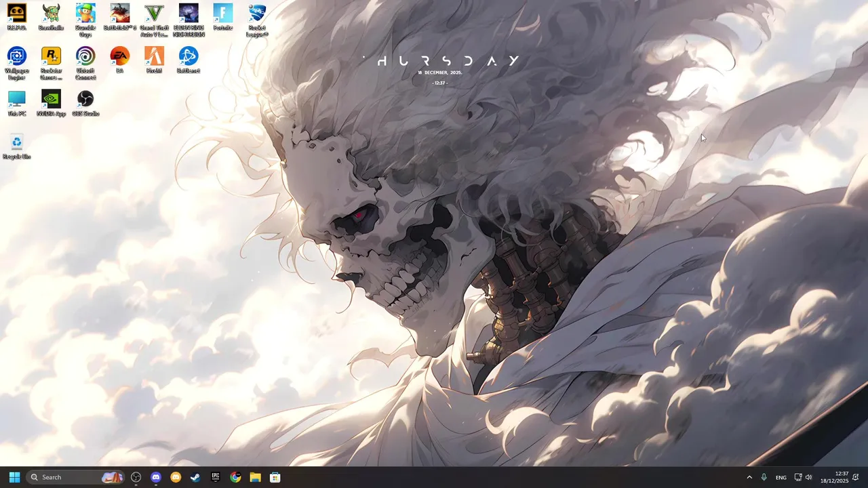Image resolution: width=868 pixels, height=488 pixels.
Task: Select the FiveM desktop shortcut
Action: (x=154, y=60)
